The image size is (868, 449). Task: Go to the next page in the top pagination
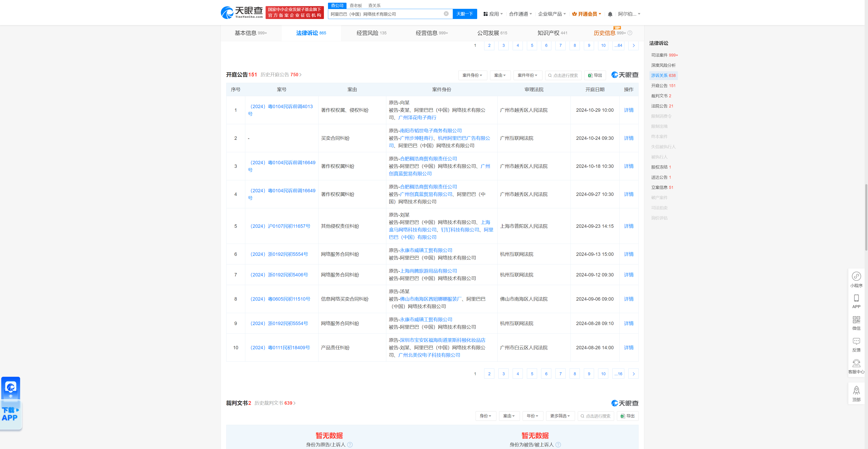point(633,45)
